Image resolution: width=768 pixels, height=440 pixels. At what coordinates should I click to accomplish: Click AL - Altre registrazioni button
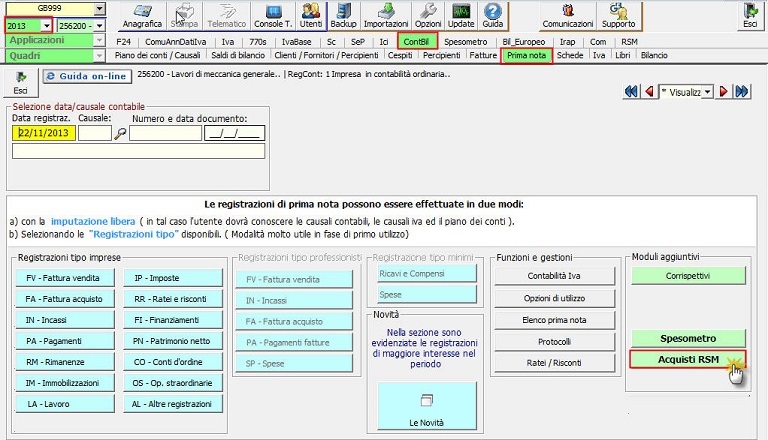(173, 404)
